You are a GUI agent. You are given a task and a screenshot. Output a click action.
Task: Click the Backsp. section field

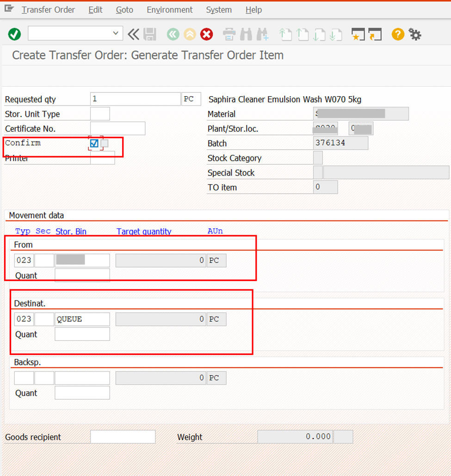click(44, 378)
